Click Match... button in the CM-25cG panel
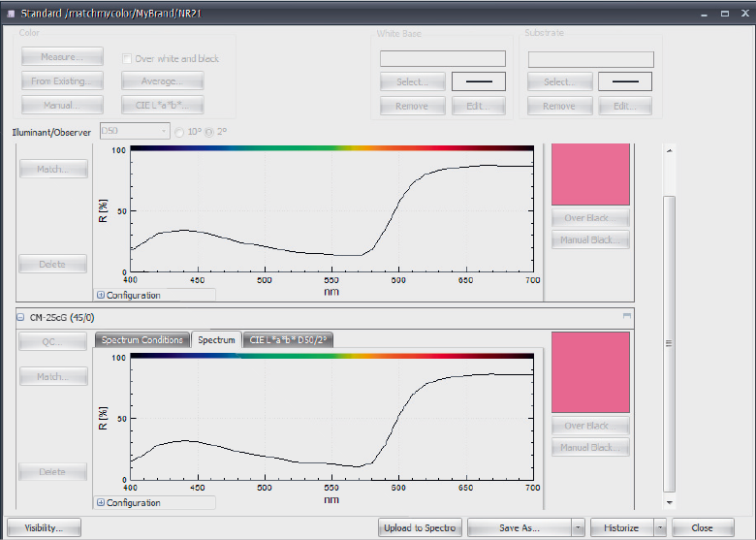 tap(53, 376)
